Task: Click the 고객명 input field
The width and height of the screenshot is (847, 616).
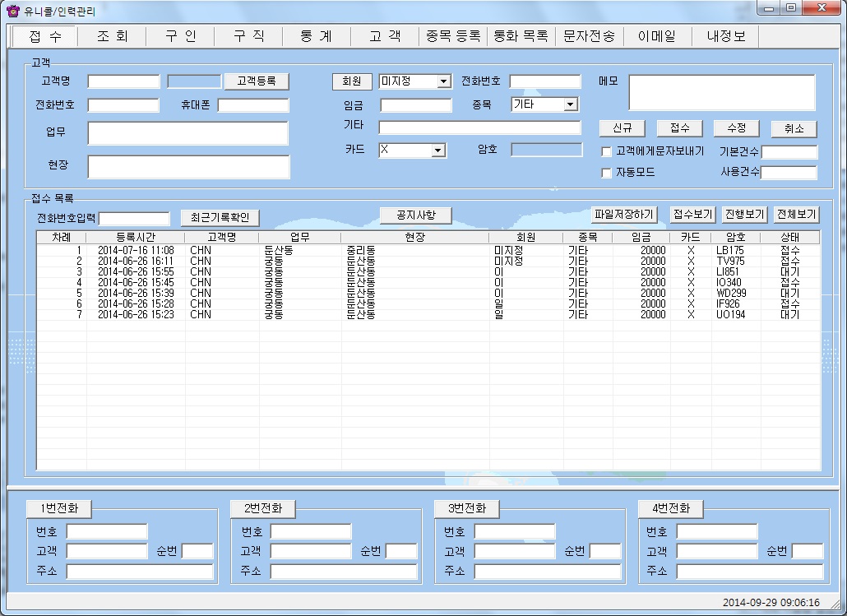Action: coord(123,81)
